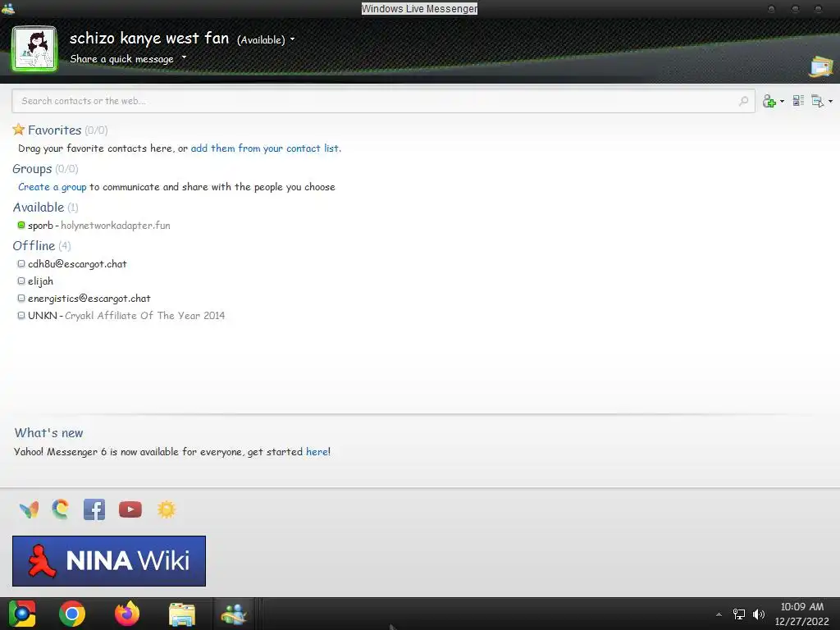Click offline status icon beside energistics@escargot.chat
The image size is (840, 630).
coord(21,298)
